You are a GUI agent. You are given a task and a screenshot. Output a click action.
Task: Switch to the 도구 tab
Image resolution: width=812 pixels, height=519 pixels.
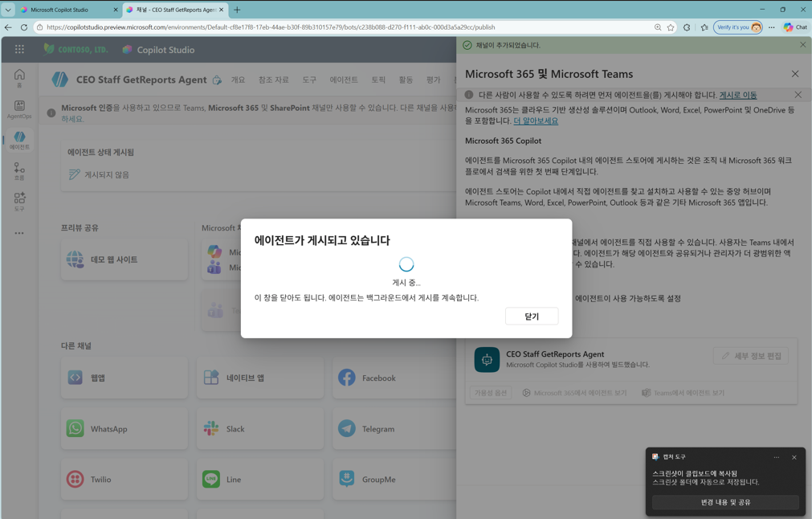pos(309,80)
